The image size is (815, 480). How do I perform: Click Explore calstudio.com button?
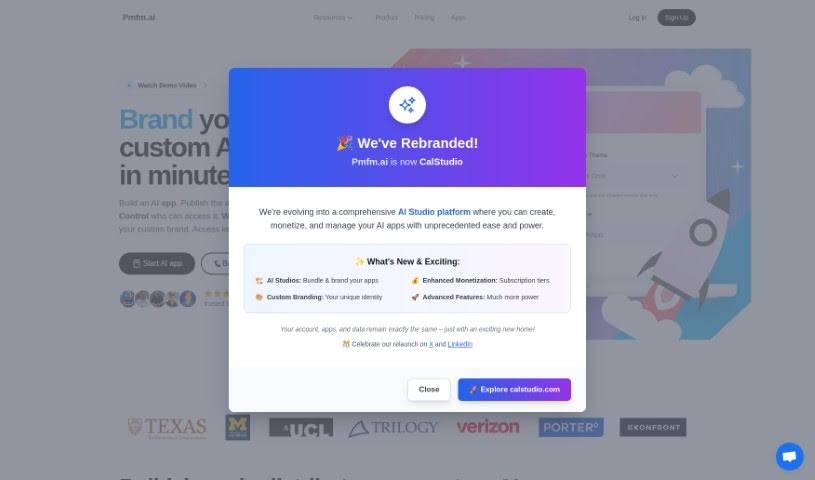pos(514,390)
